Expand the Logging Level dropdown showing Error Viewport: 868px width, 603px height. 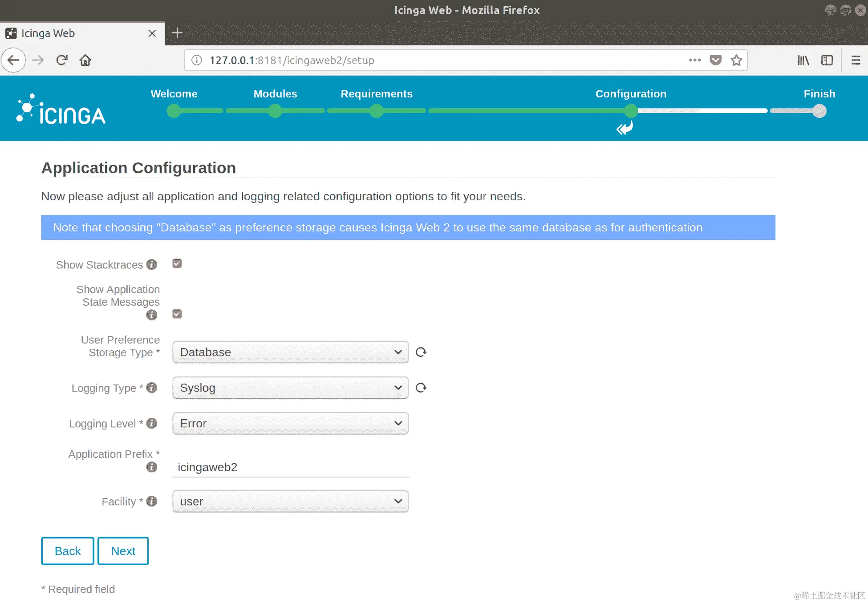(290, 423)
